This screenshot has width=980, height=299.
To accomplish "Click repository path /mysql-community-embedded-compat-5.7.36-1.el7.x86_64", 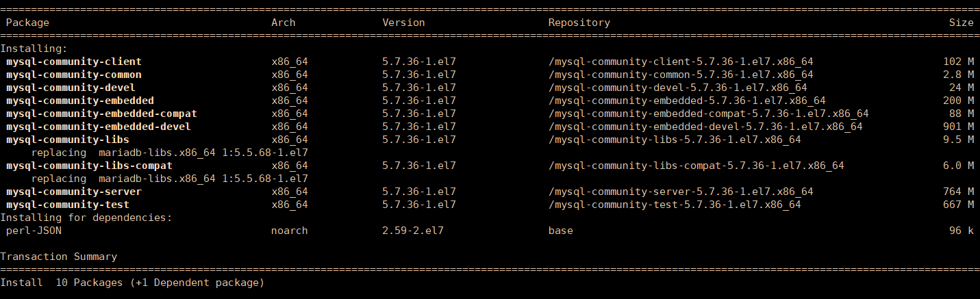I will click(708, 114).
